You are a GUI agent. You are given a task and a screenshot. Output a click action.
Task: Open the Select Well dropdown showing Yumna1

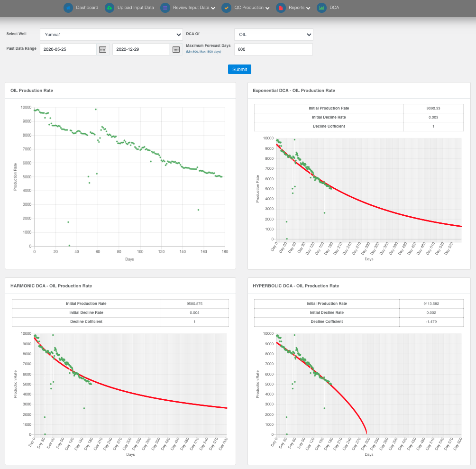(x=111, y=35)
